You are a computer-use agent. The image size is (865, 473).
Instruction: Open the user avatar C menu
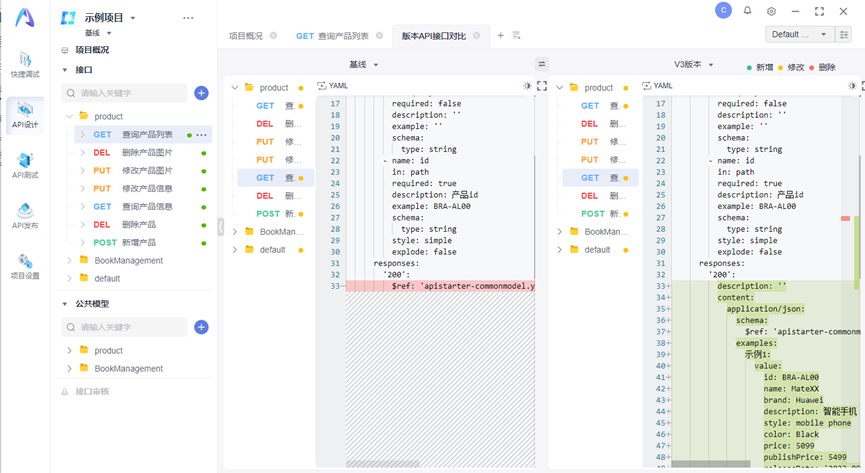tap(723, 10)
